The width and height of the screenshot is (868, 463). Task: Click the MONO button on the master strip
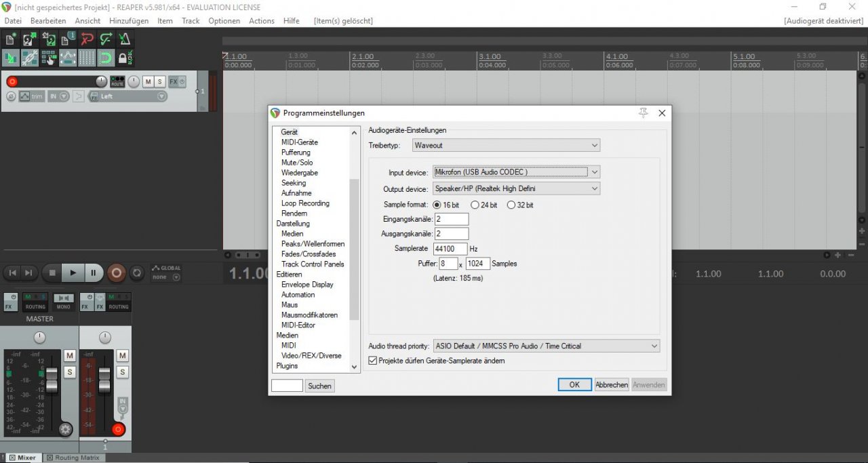click(x=64, y=302)
